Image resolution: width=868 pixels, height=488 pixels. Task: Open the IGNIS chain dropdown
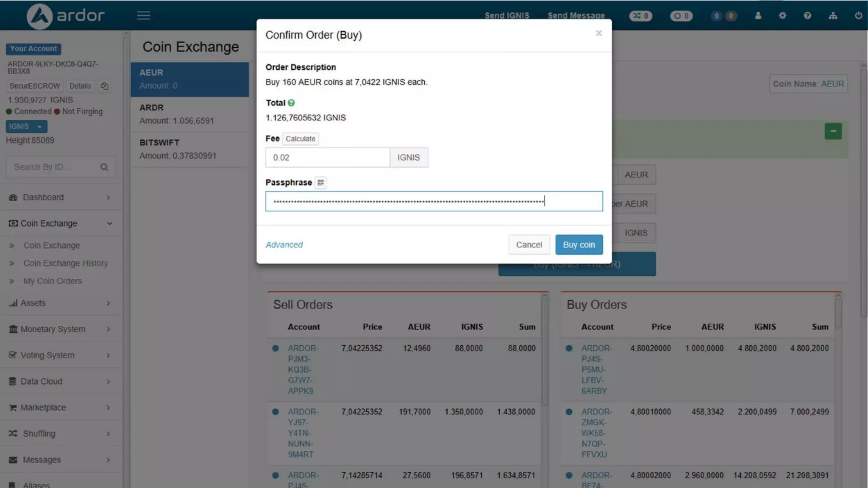26,127
